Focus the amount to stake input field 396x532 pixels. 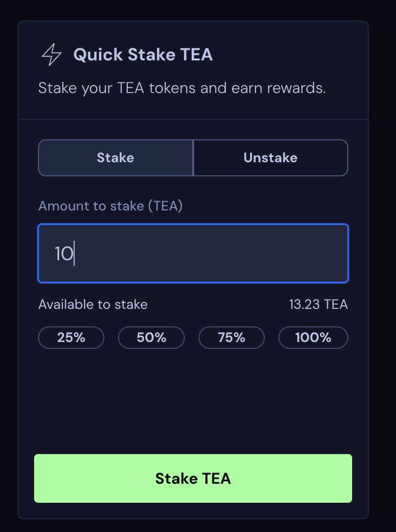coord(193,253)
